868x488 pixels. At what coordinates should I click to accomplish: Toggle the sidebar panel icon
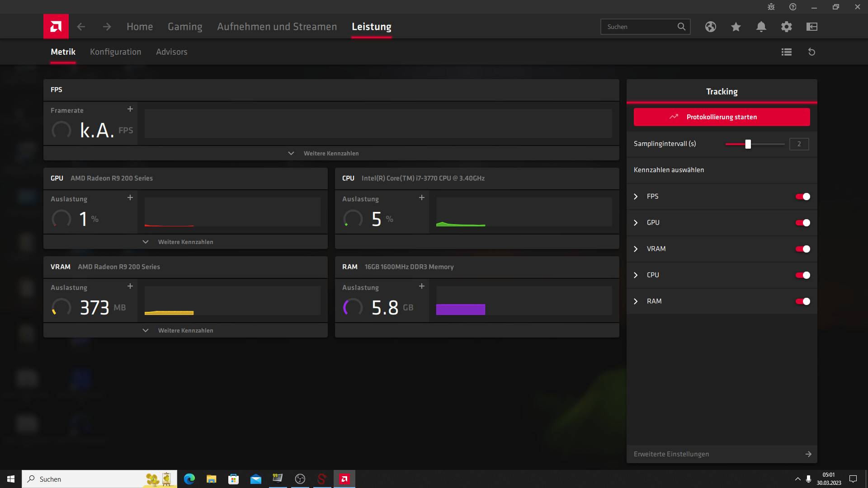point(812,27)
